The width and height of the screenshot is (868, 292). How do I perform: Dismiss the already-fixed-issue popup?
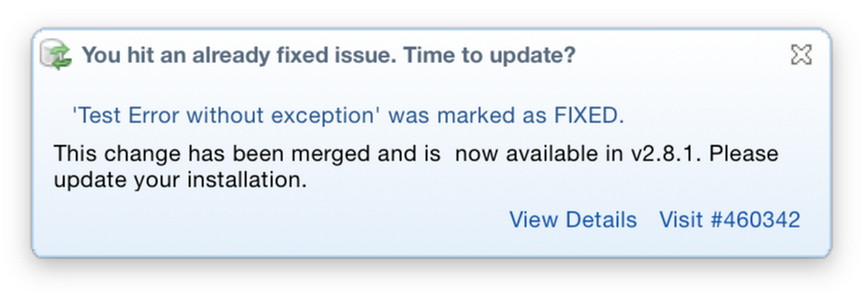click(802, 55)
